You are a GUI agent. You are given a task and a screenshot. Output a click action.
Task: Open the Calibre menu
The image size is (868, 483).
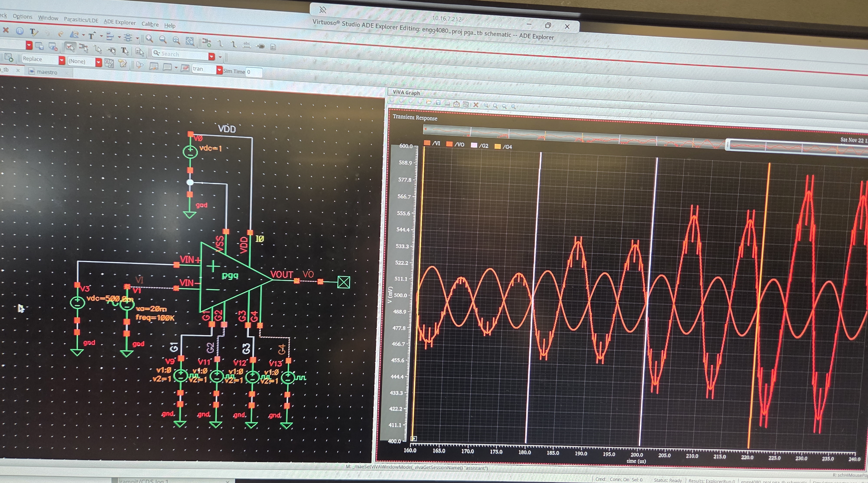[150, 24]
